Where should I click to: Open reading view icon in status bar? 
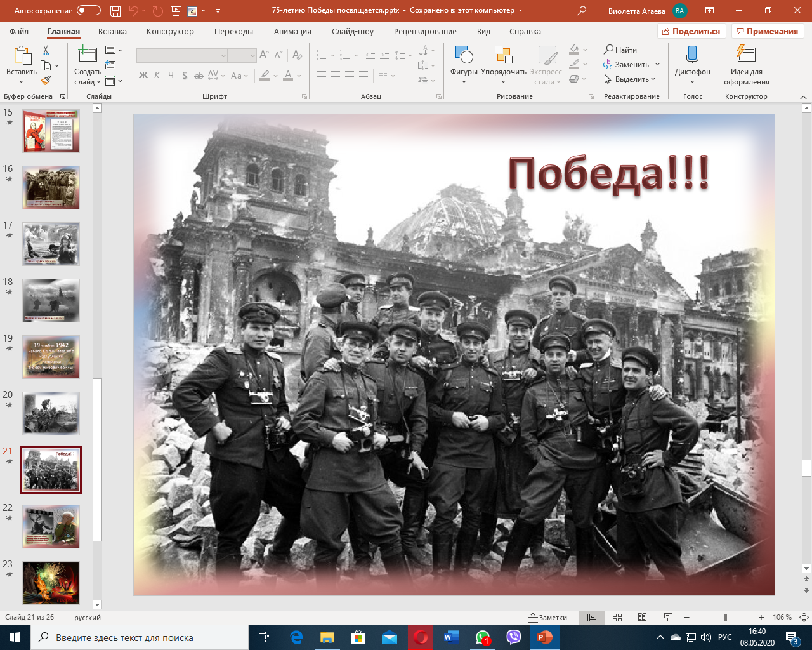tap(642, 618)
